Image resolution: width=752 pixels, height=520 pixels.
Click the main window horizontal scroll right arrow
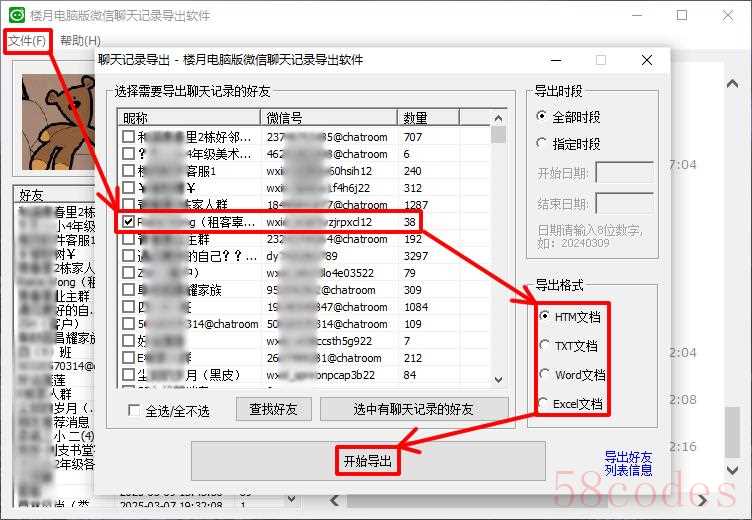click(x=702, y=500)
